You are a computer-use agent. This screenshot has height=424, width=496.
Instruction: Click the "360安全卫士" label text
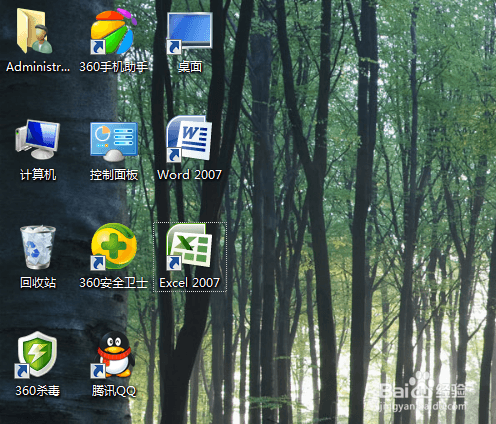(114, 283)
